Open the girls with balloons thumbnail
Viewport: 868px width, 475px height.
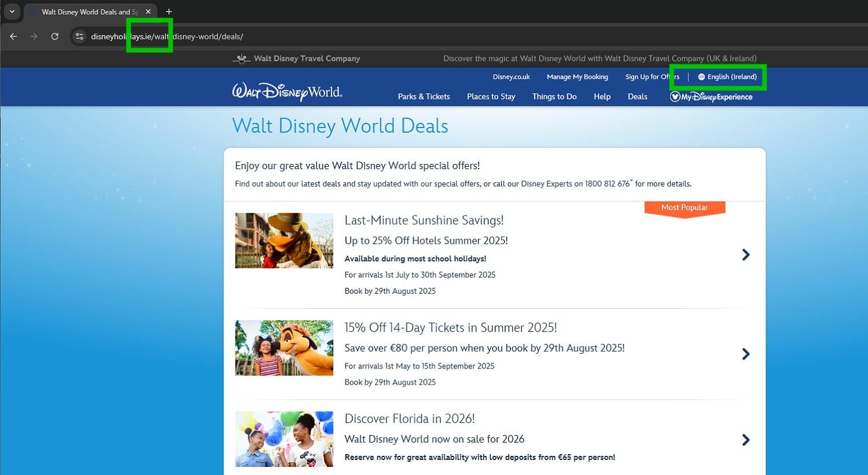pyautogui.click(x=284, y=439)
